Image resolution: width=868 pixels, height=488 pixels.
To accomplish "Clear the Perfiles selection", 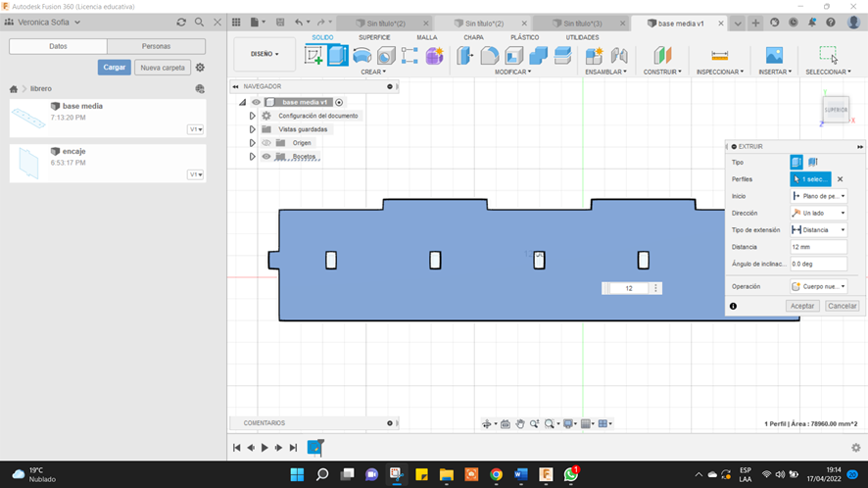I will (840, 179).
